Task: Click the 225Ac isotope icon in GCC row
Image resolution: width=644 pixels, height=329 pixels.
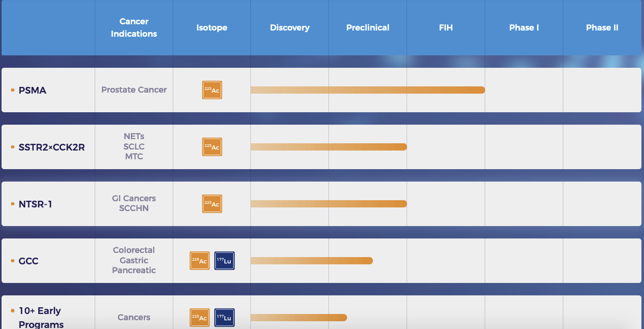Action: tap(200, 261)
